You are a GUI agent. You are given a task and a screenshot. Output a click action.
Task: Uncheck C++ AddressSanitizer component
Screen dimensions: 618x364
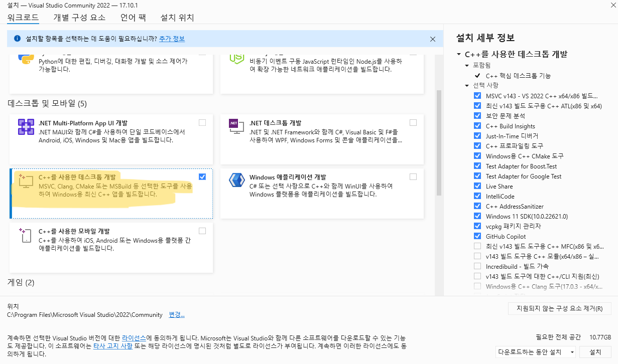coord(477,206)
